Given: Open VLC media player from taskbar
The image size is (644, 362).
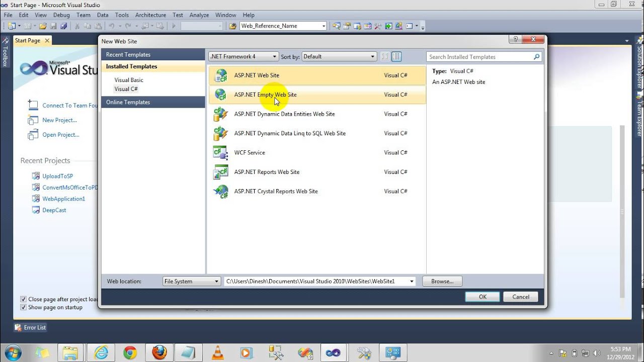Looking at the screenshot, I should pyautogui.click(x=217, y=353).
